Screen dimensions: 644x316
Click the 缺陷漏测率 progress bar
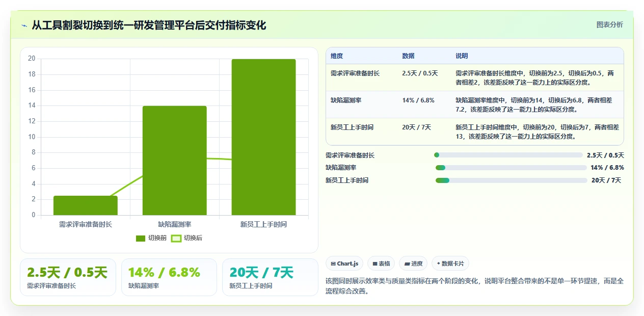511,168
